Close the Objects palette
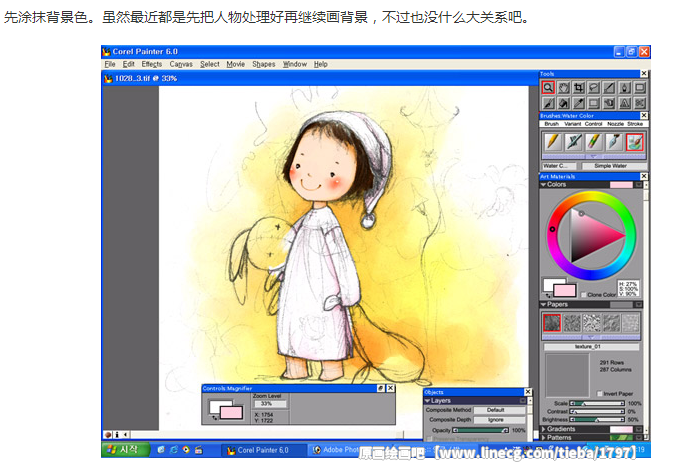 [528, 392]
